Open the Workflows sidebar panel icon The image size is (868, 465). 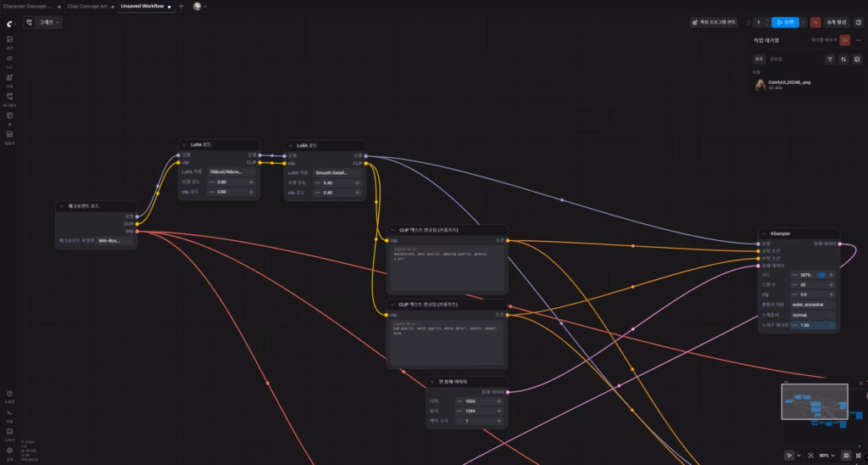pyautogui.click(x=9, y=98)
